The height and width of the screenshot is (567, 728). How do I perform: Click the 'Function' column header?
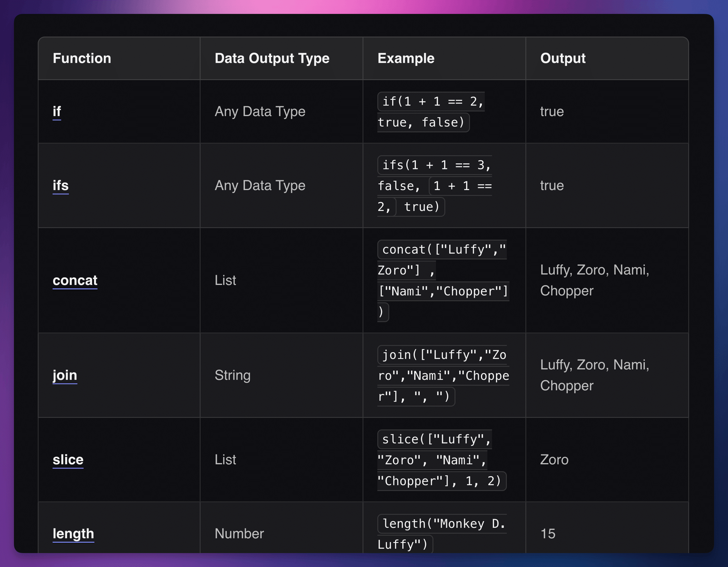pos(82,58)
